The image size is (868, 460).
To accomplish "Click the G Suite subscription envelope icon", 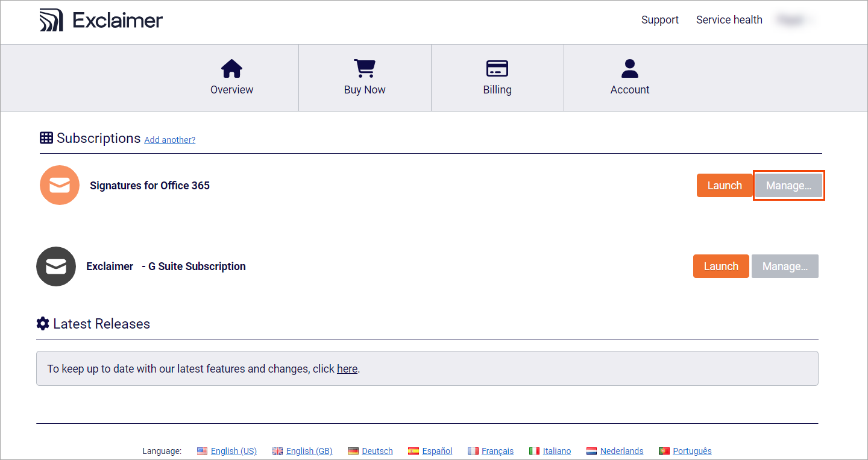I will (x=55, y=266).
